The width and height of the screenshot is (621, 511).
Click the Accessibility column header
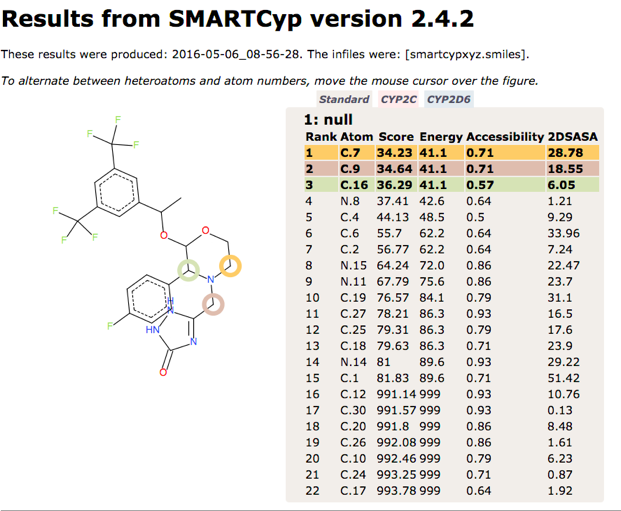pos(505,137)
